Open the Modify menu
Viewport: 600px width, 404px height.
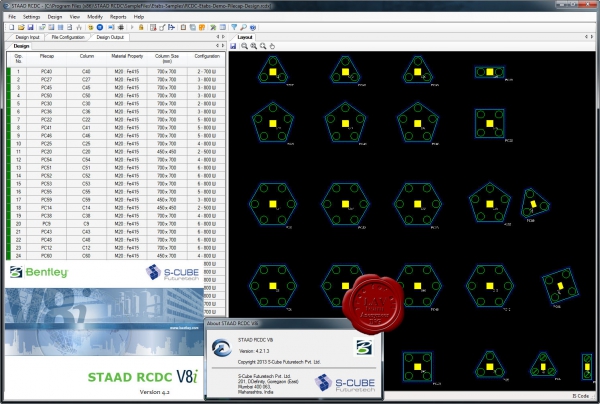[95, 17]
